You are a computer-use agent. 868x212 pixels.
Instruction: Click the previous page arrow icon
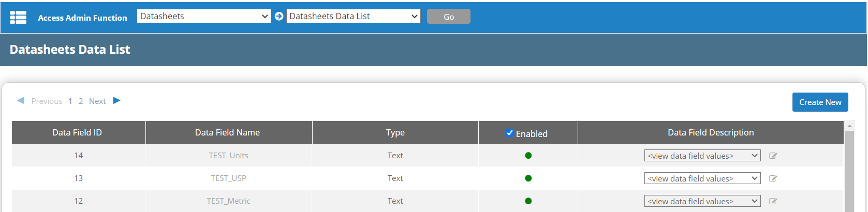[x=21, y=101]
